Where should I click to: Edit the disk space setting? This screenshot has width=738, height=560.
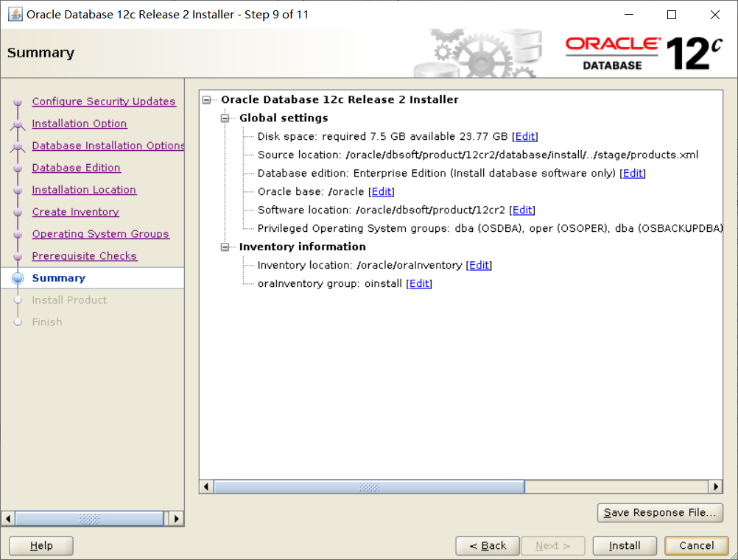tap(525, 136)
